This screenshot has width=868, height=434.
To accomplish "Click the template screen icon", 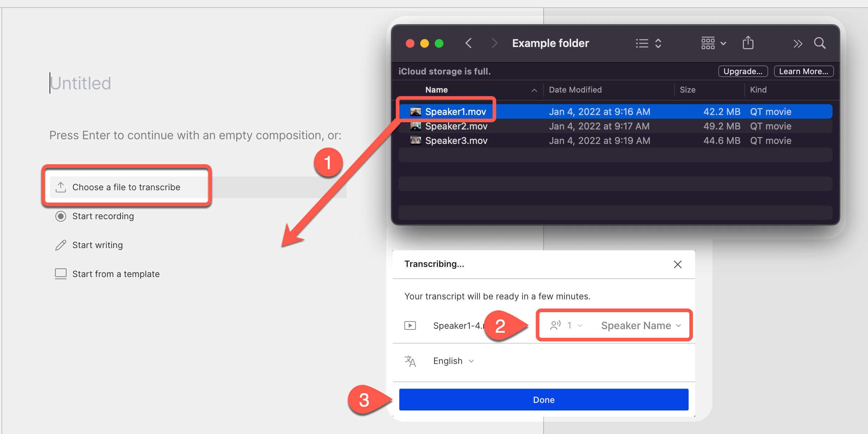I will coord(61,274).
